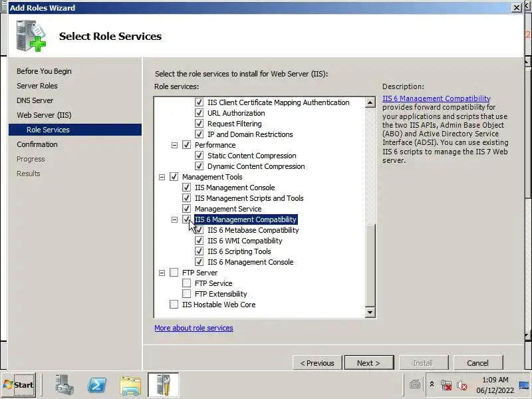Toggle the Performance checkbox
The width and height of the screenshot is (532, 399).
[186, 145]
